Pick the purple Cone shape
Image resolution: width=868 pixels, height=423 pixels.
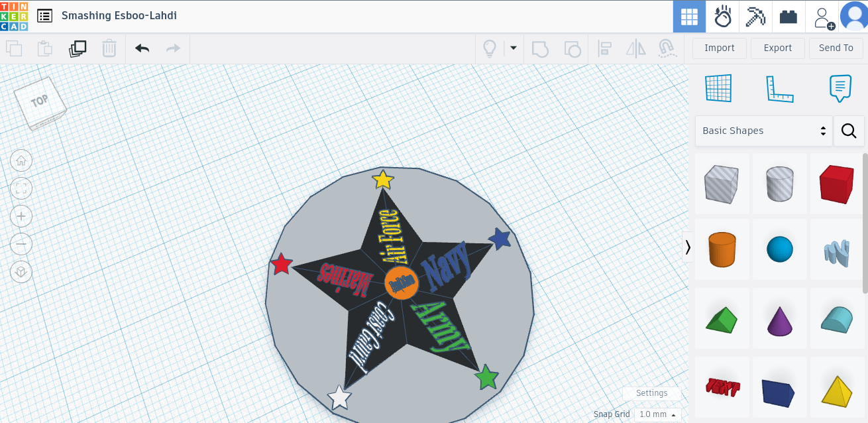tap(780, 319)
